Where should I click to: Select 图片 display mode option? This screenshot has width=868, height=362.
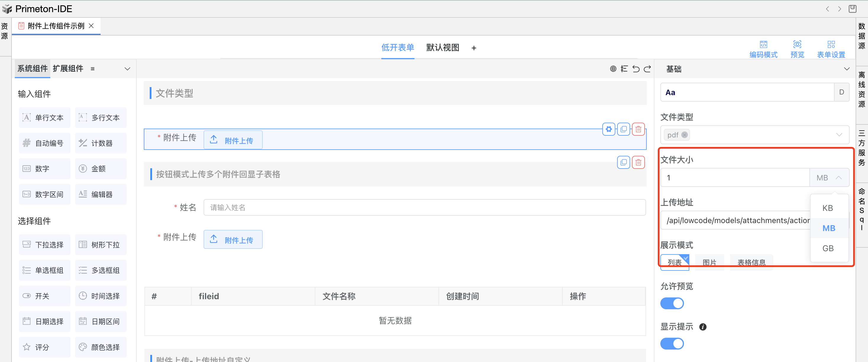click(709, 262)
